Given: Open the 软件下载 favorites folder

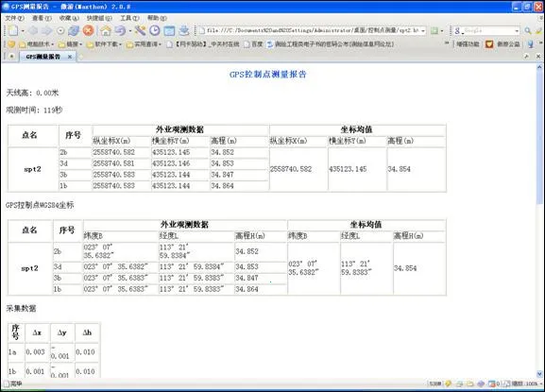Looking at the screenshot, I should coord(104,44).
